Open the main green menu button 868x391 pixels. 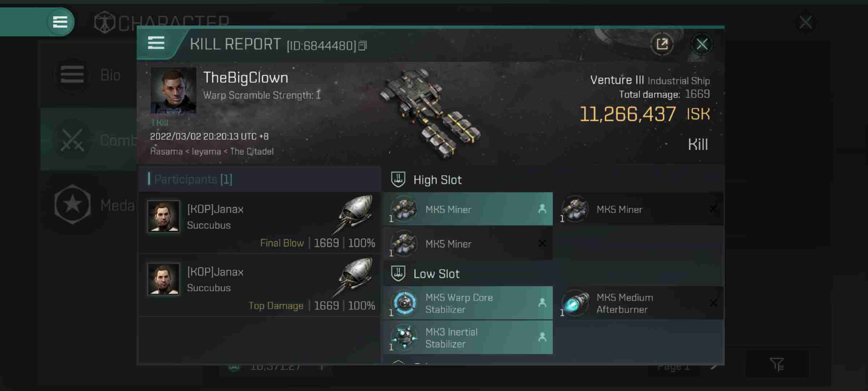coord(60,22)
